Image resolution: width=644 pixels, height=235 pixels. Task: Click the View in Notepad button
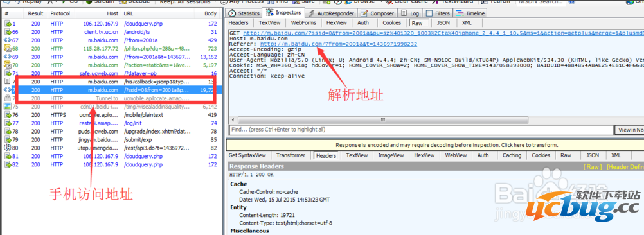[629, 130]
